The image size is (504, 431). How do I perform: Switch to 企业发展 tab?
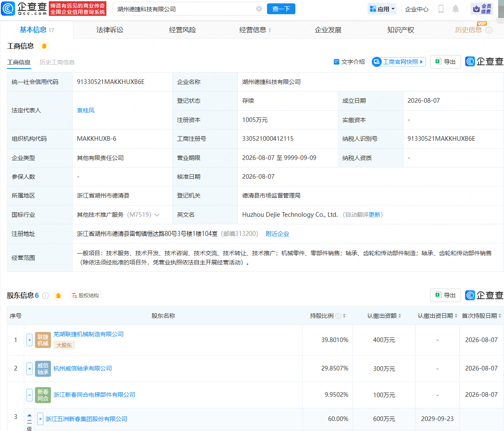[328, 30]
